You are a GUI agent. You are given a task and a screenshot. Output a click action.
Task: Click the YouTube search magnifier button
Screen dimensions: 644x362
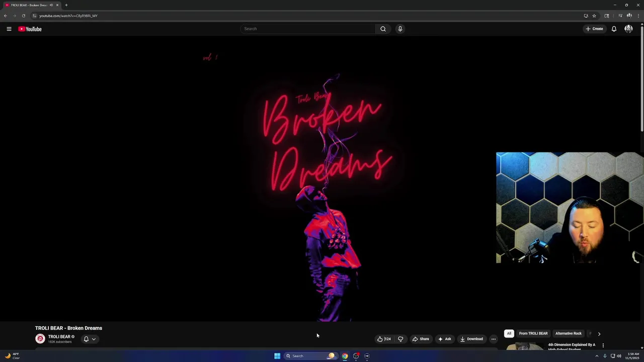(383, 29)
